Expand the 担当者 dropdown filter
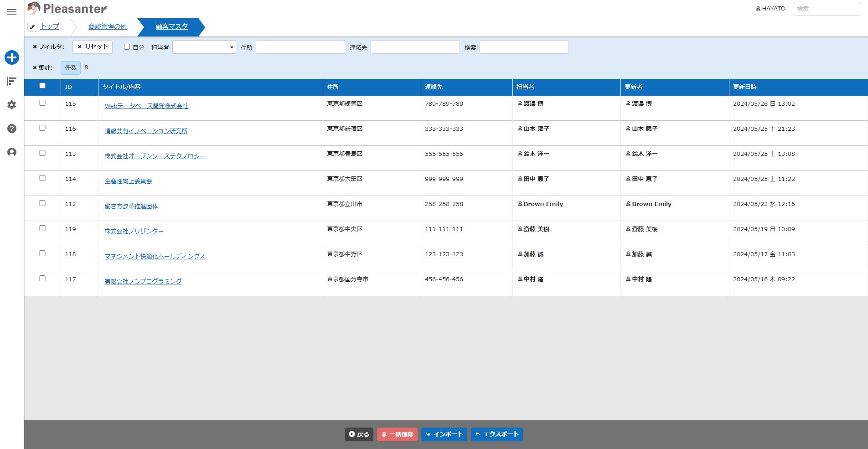The image size is (868, 449). 204,47
